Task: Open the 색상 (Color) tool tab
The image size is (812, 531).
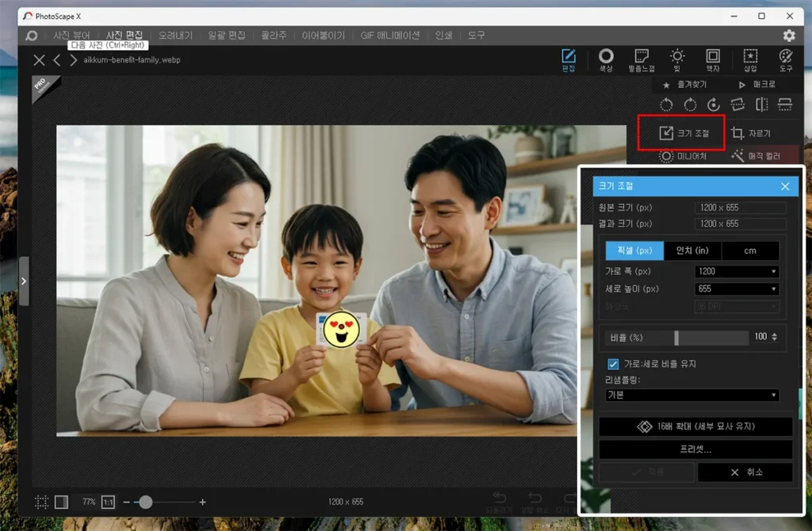Action: point(606,59)
